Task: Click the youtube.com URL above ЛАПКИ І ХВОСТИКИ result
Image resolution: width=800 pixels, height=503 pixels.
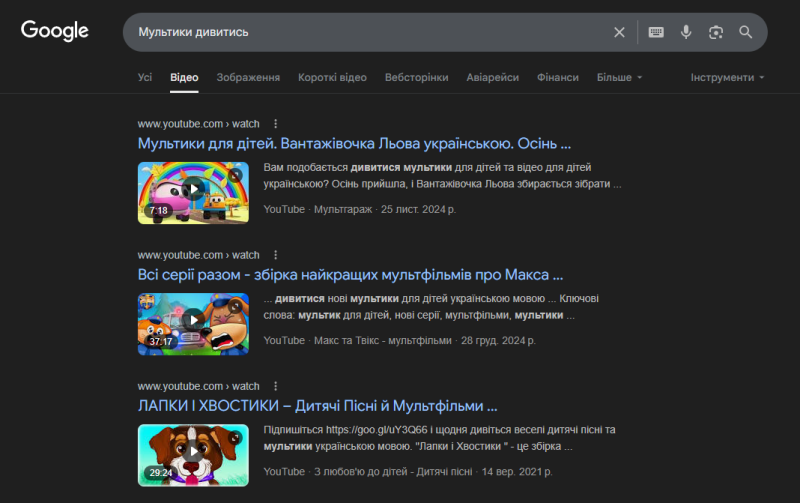Action: pyautogui.click(x=198, y=386)
